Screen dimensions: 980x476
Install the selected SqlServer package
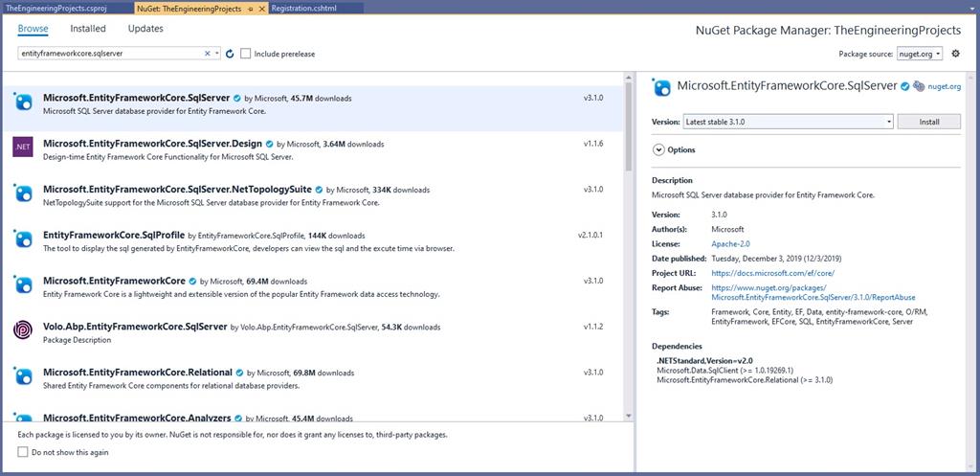pyautogui.click(x=929, y=122)
